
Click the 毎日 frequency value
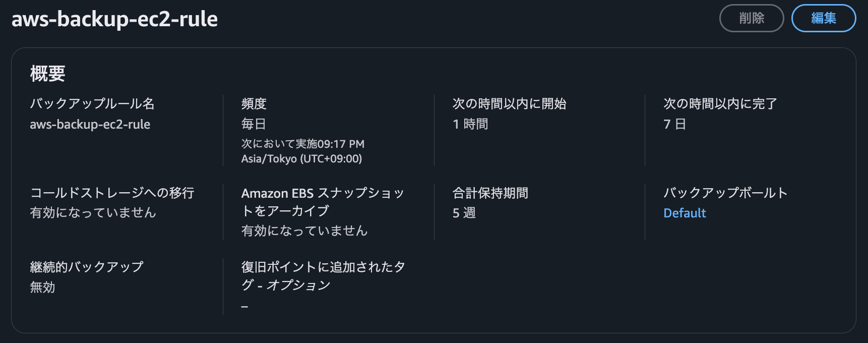(x=254, y=124)
